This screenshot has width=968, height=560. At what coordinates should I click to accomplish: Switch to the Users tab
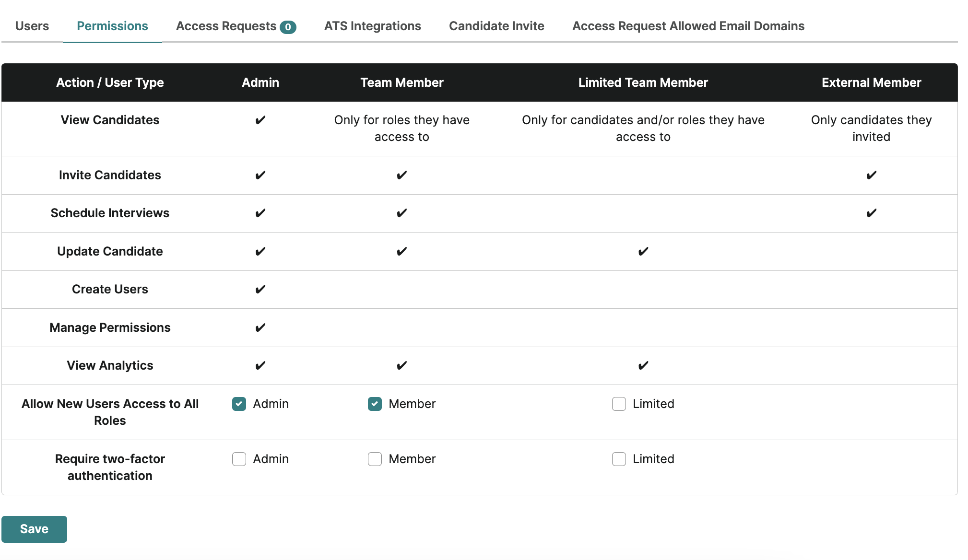32,26
